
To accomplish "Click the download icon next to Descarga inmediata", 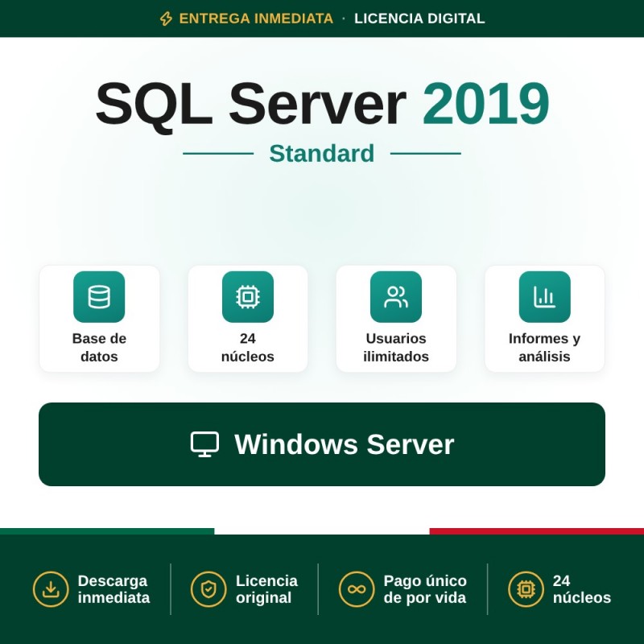I will coord(51,589).
